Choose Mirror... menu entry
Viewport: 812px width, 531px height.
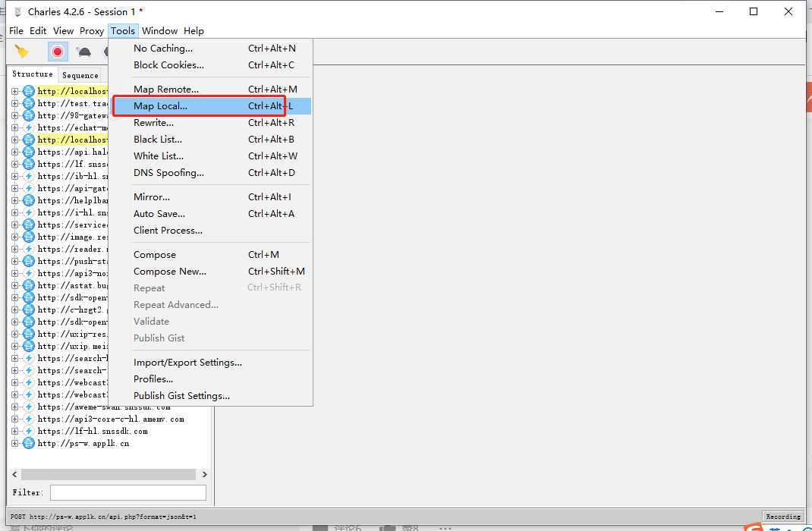[211, 197]
